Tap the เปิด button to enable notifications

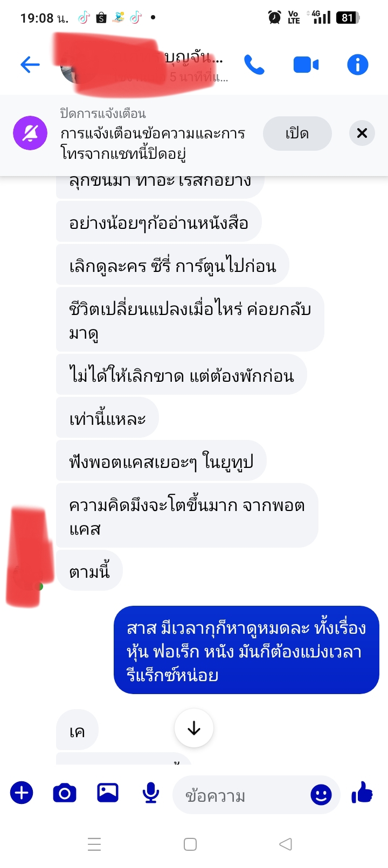point(297,134)
